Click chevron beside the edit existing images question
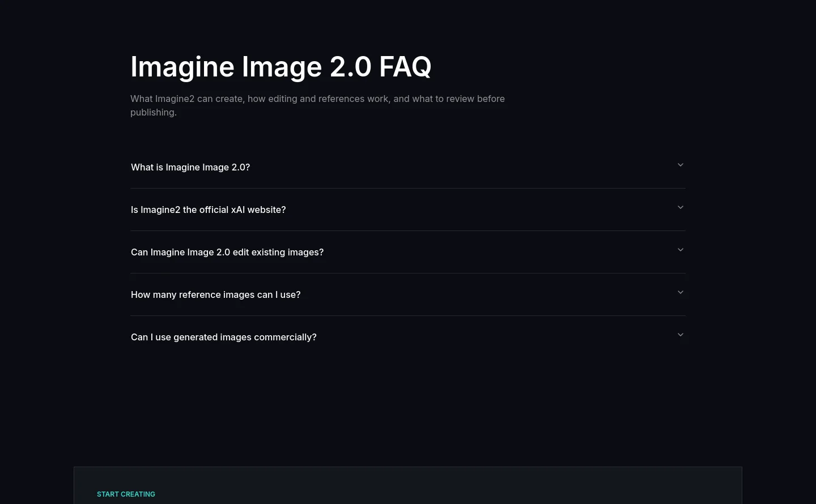The image size is (816, 504). click(681, 250)
